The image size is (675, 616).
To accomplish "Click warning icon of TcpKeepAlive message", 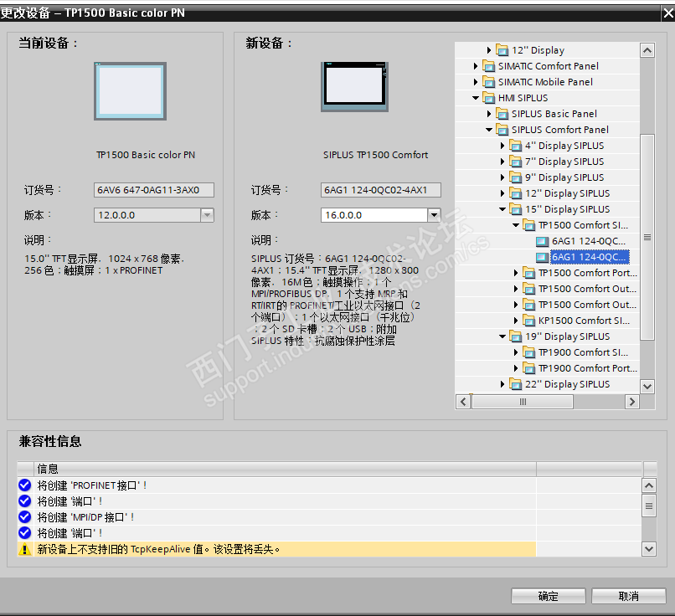I will click(x=25, y=549).
